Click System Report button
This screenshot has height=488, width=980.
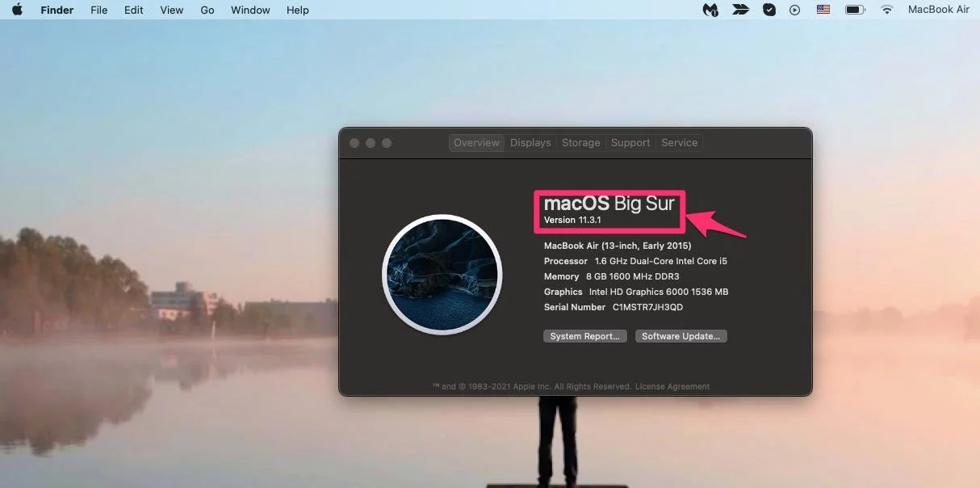(584, 335)
